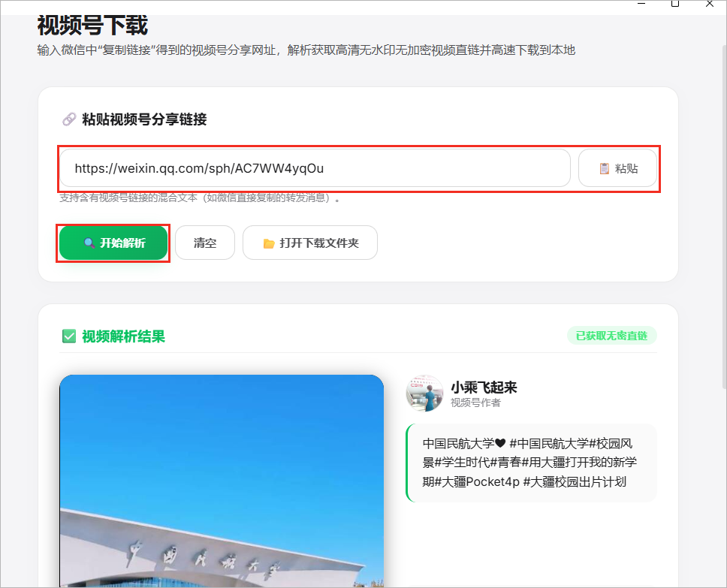The image size is (727, 588).
Task: Click the video description text block
Action: pyautogui.click(x=531, y=463)
